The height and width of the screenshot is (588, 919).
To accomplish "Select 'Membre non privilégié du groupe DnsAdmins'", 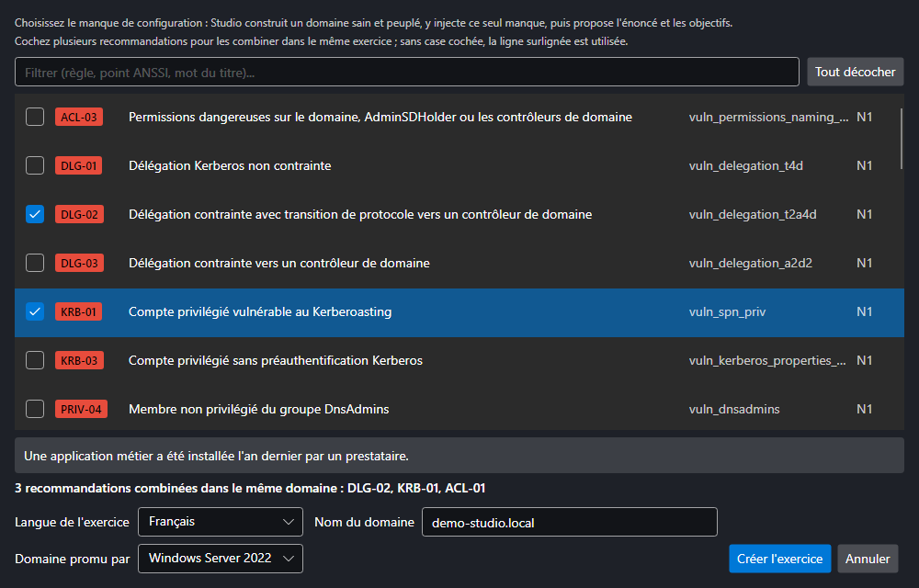I will (x=258, y=409).
